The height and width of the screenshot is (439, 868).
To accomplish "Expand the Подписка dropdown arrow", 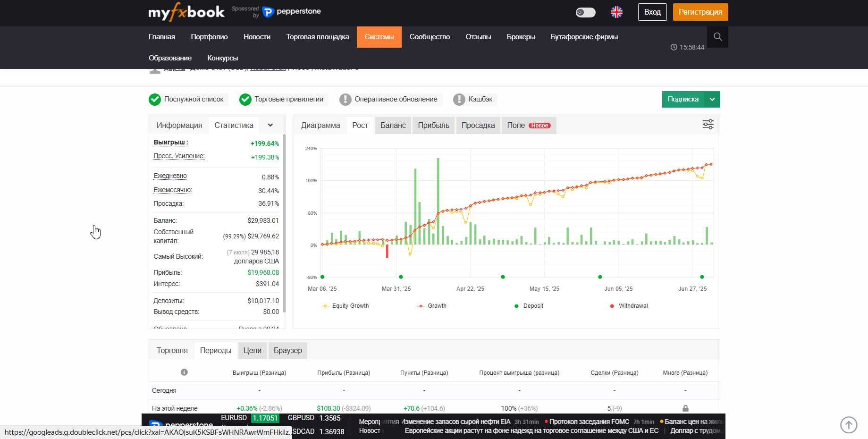I will tap(712, 99).
